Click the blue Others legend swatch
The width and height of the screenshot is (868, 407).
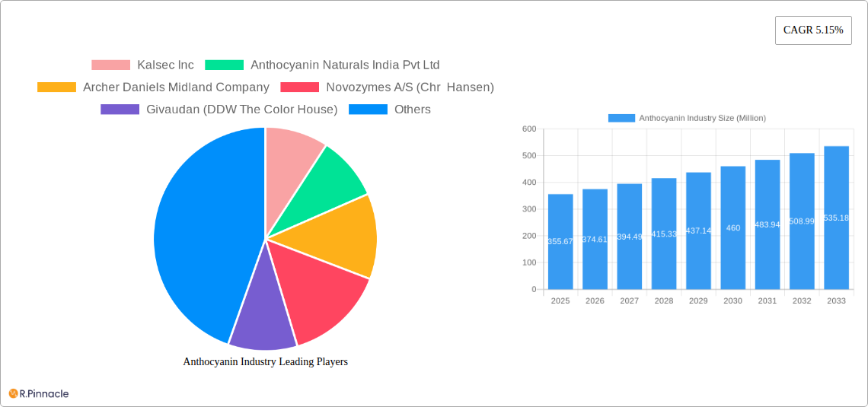point(368,109)
